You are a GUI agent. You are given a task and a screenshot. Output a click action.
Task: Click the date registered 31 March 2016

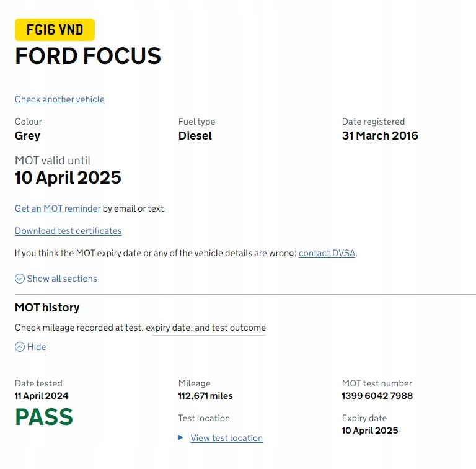point(380,135)
